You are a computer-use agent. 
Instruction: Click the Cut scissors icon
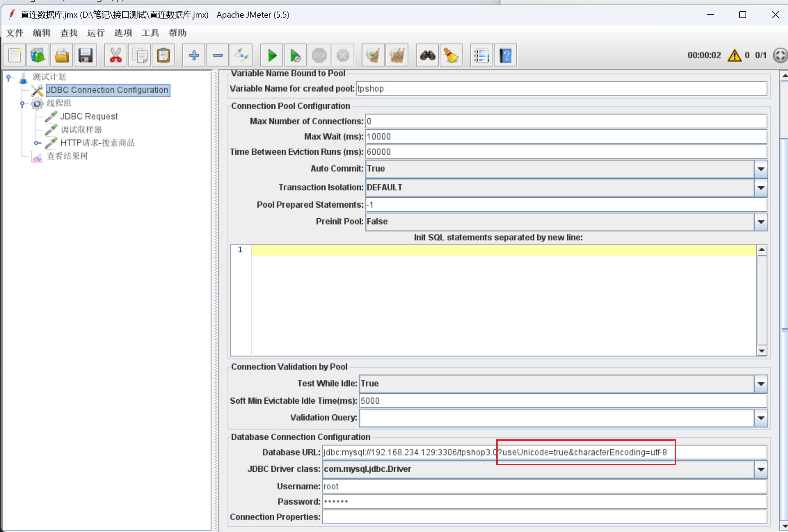115,56
